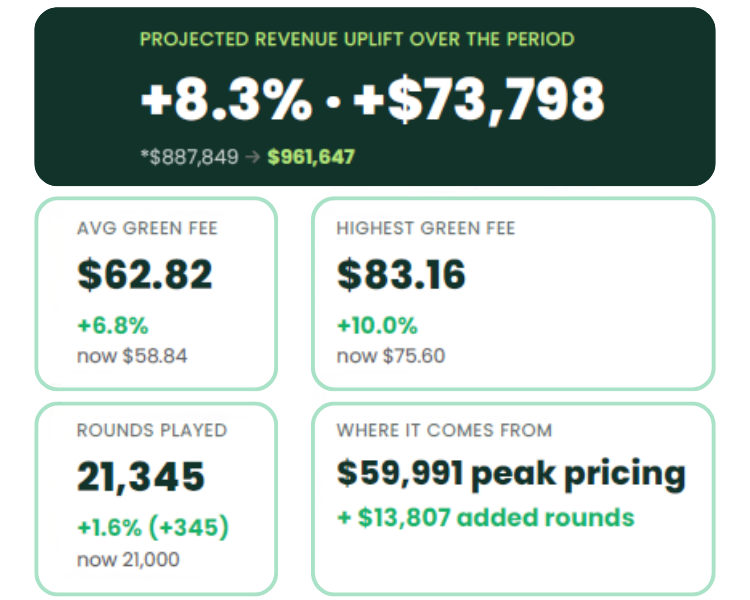Click the +$73,798 revenue amount
The height and width of the screenshot is (600, 750).
click(479, 100)
